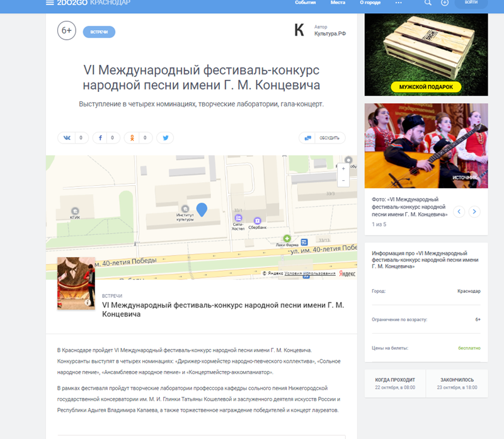The width and height of the screenshot is (504, 439).
Task: Open the События menu item
Action: point(306,3)
